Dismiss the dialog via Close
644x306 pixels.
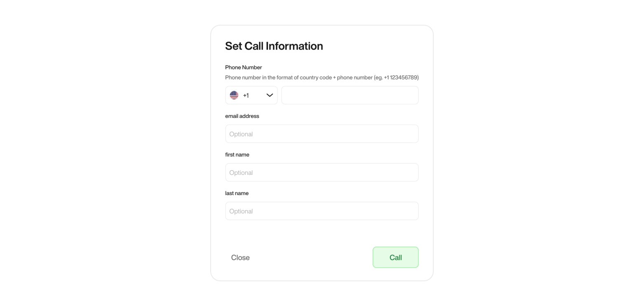(240, 257)
